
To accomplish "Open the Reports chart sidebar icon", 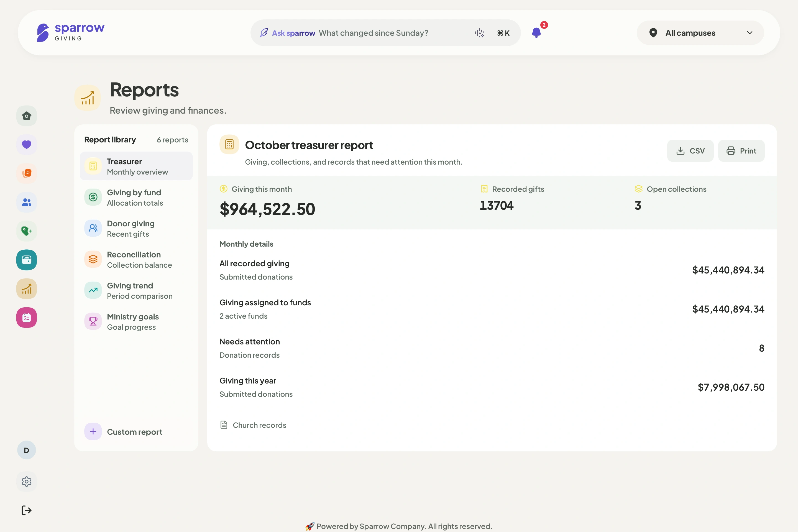I will tap(27, 289).
